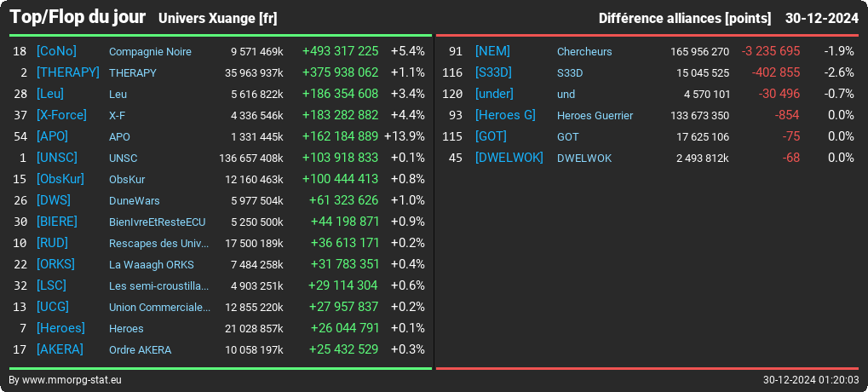Open the [CoNo] alliance tag link
Screen dimensions: 868x392
point(56,51)
